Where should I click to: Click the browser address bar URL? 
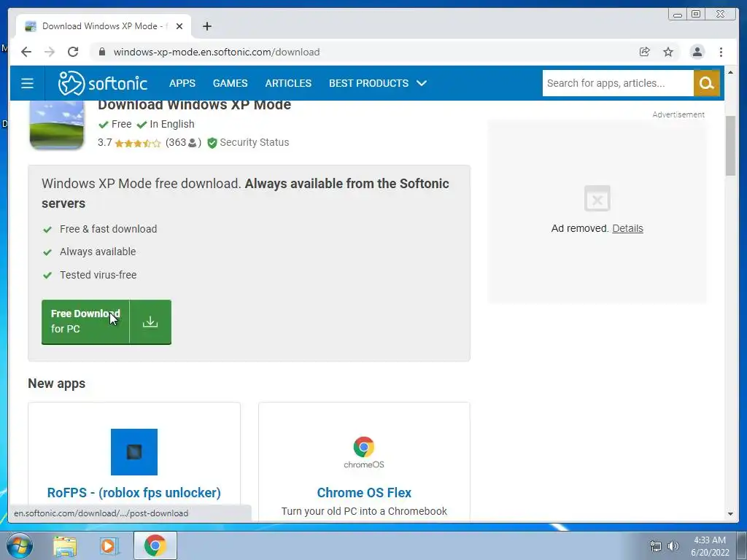(x=216, y=52)
